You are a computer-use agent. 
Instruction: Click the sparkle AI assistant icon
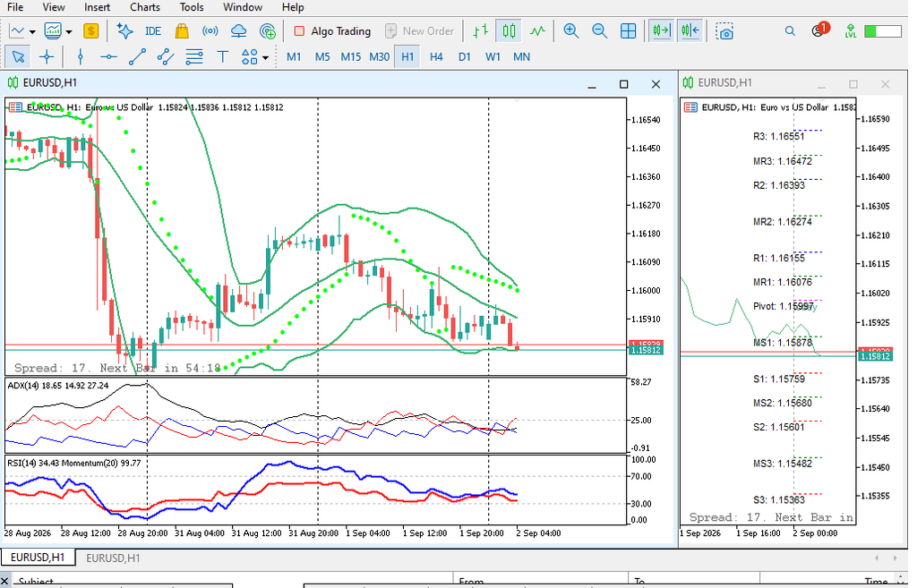(x=124, y=31)
